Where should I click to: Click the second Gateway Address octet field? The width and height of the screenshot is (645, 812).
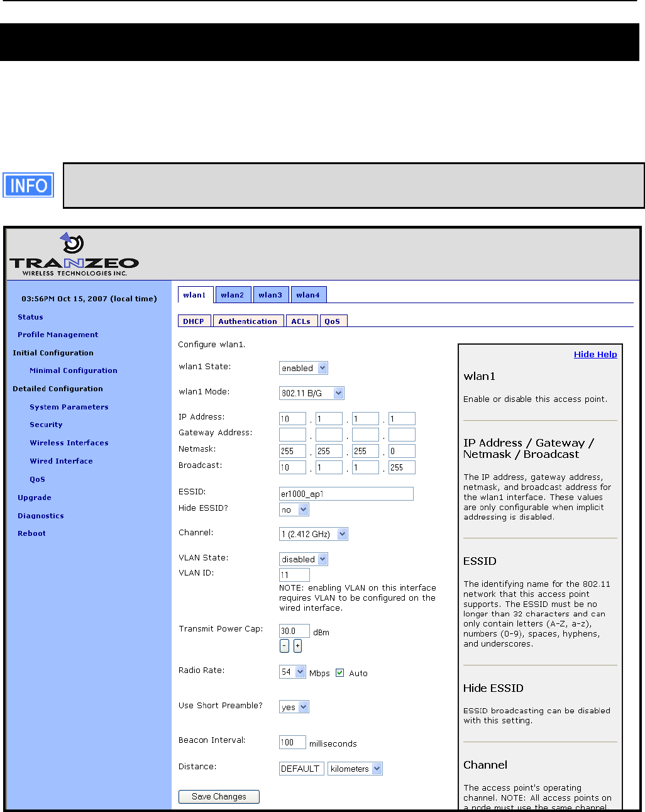[329, 435]
